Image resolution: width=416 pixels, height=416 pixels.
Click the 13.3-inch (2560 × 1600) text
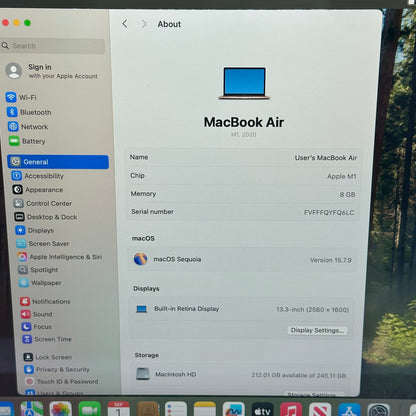tap(312, 310)
